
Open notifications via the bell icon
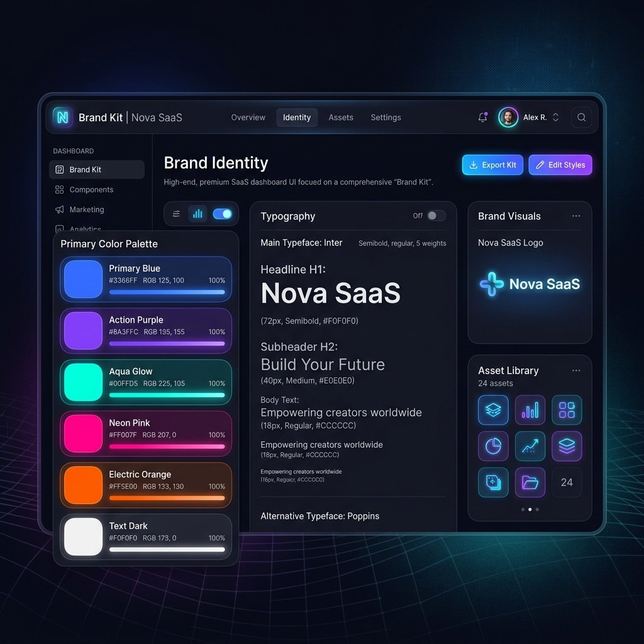pos(483,117)
